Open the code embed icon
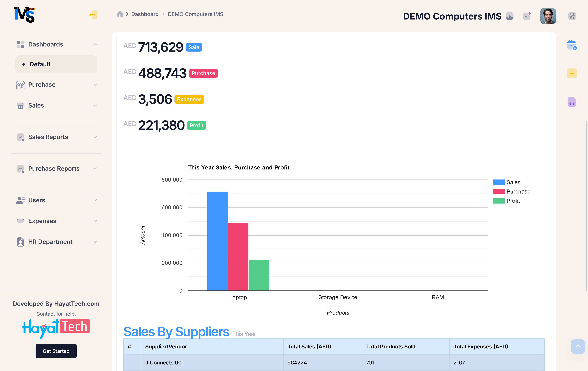Viewport: 588px width, 371px height. [572, 102]
